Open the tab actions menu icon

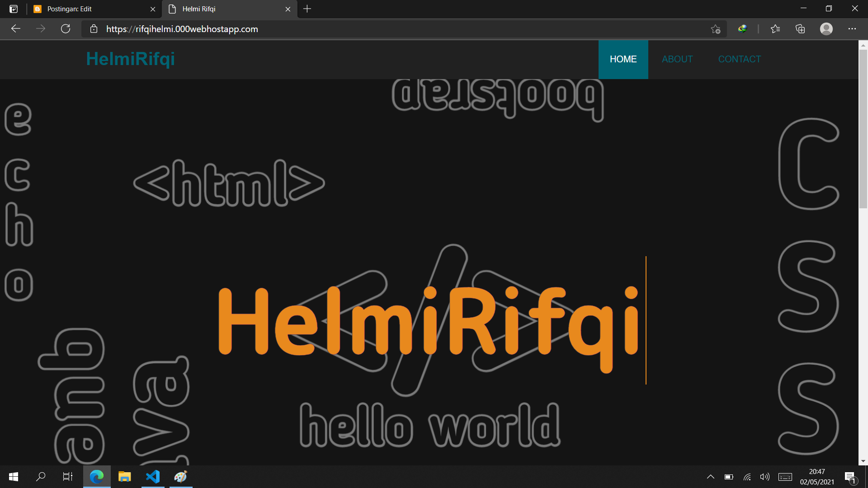tap(14, 9)
